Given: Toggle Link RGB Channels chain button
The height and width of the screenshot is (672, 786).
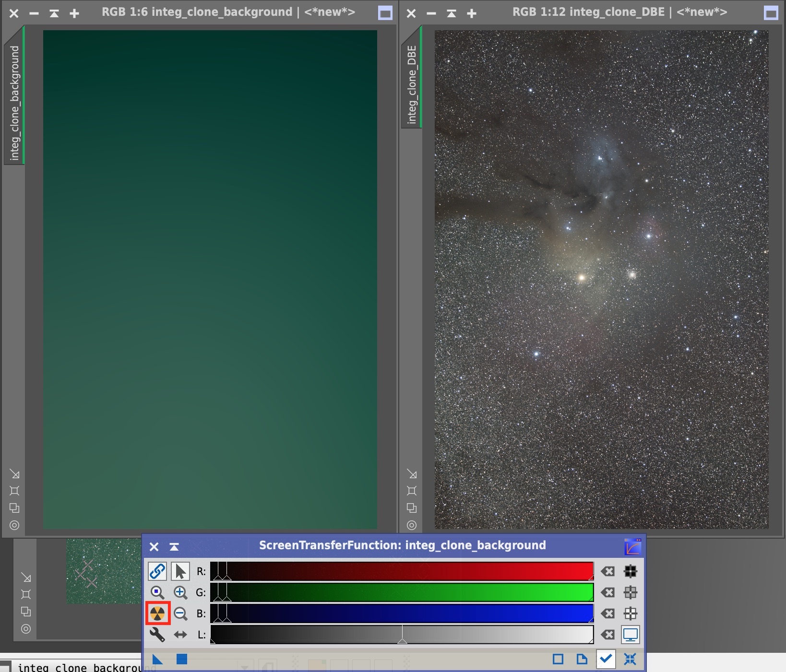Looking at the screenshot, I should pyautogui.click(x=157, y=571).
